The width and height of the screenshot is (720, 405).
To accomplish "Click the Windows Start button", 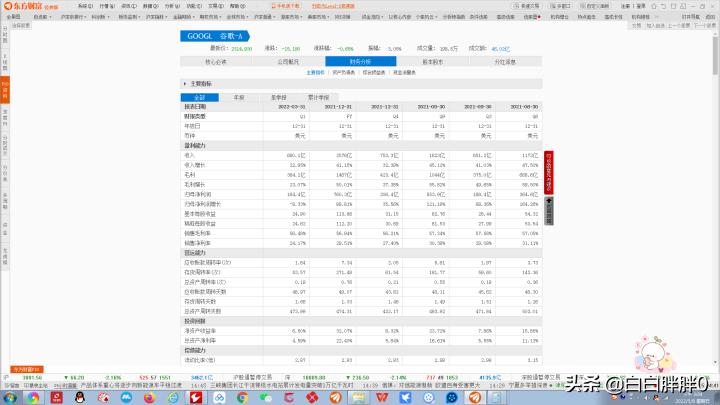I will click(x=9, y=398).
